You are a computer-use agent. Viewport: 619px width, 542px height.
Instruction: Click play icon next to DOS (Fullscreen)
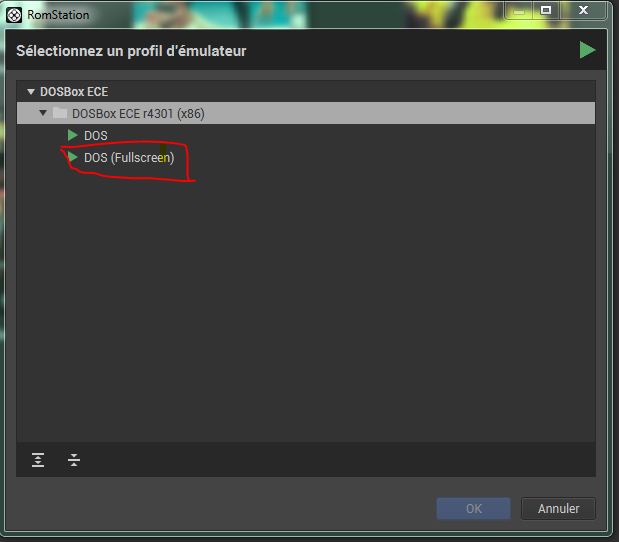(x=72, y=158)
